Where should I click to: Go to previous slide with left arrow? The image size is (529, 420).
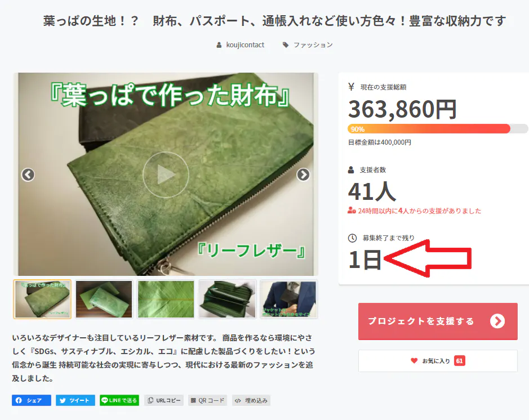point(28,175)
